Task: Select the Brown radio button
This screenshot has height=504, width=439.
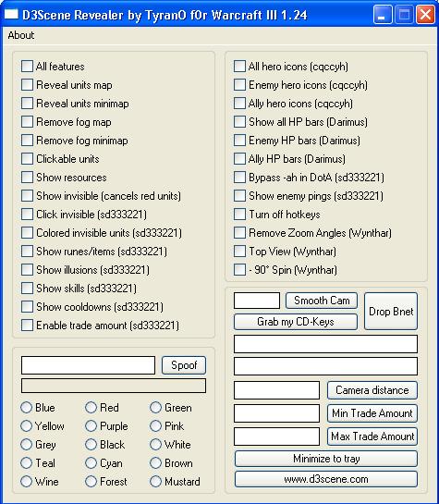Action: [x=156, y=463]
